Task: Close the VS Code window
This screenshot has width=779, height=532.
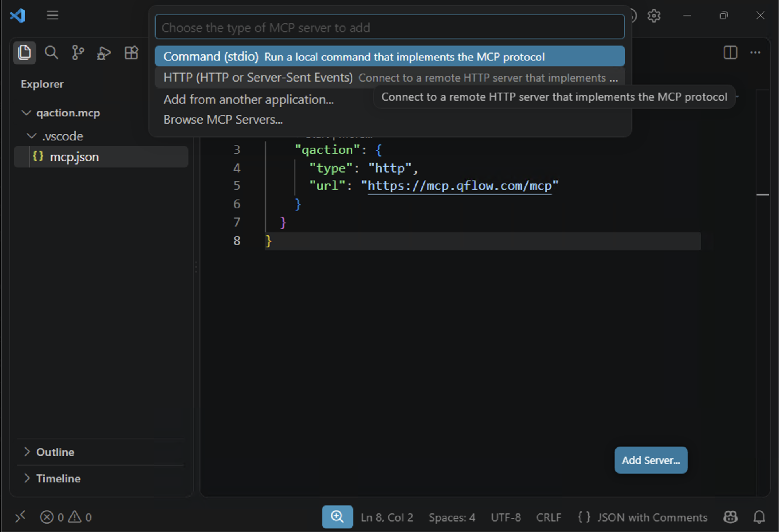Action: [x=760, y=16]
